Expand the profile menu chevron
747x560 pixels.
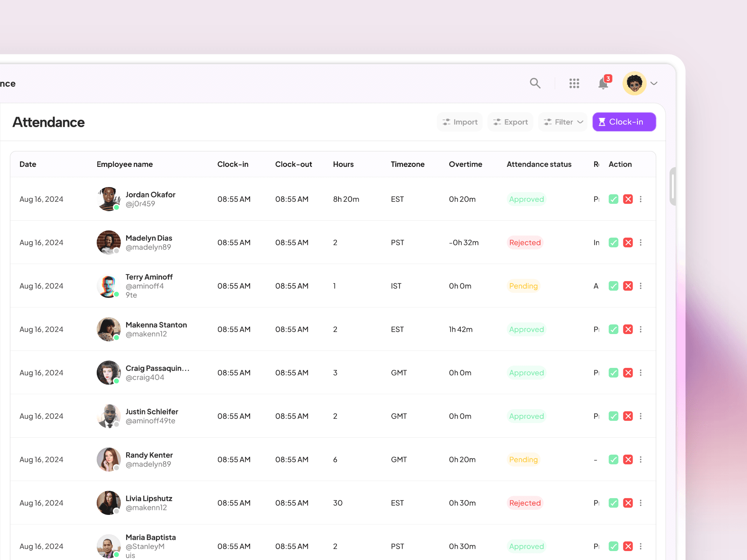pos(654,83)
